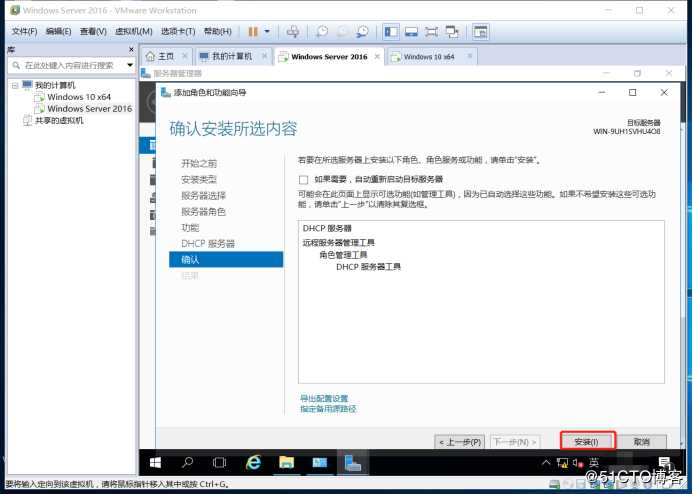Click the 导出配置设置 link
The width and height of the screenshot is (693, 494).
[x=324, y=399]
